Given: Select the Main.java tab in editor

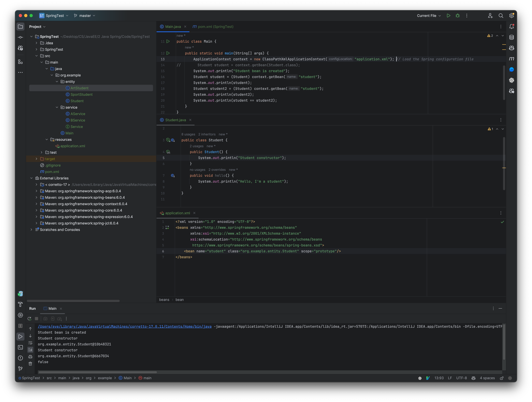Looking at the screenshot, I should [x=171, y=27].
